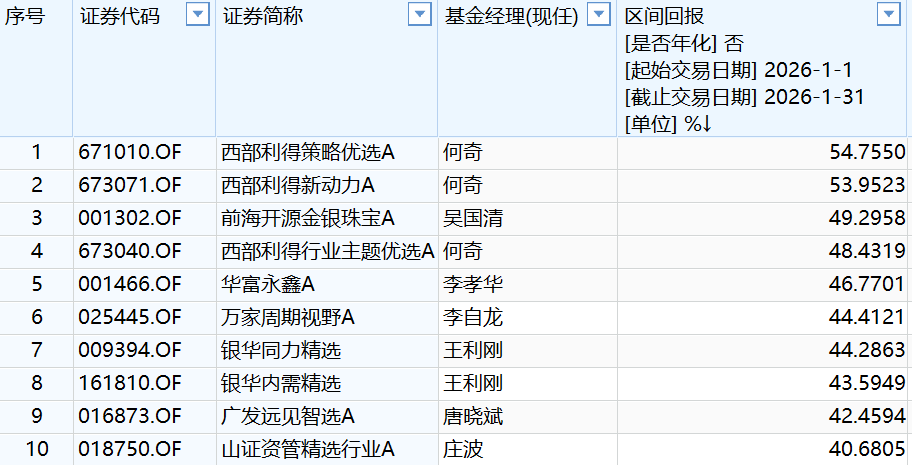Viewport: 912px width, 465px height.
Task: Click row number 5 in 序号 column
Action: click(x=37, y=284)
